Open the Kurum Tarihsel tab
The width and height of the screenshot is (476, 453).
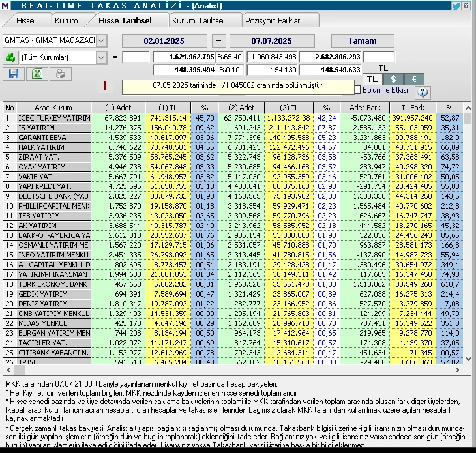198,21
